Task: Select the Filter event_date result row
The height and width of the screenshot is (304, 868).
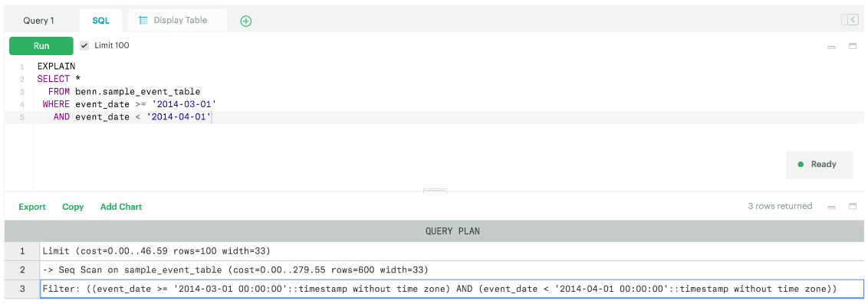Action: (452, 289)
